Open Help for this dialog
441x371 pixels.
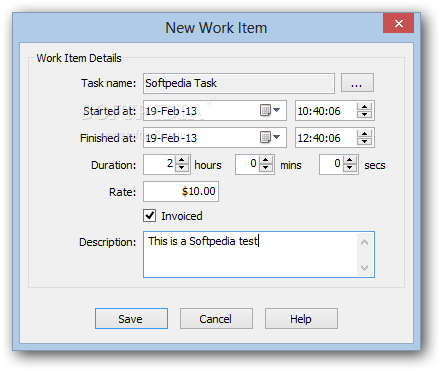pyautogui.click(x=301, y=319)
